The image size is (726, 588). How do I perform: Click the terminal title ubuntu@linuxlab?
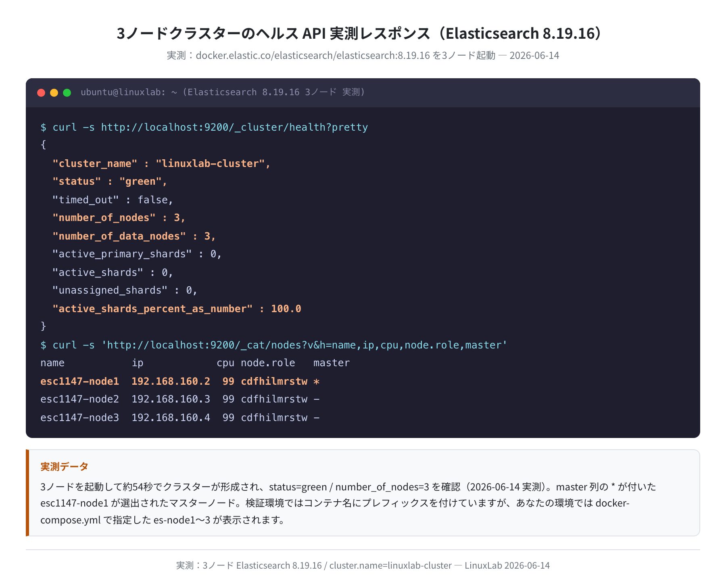pos(223,92)
